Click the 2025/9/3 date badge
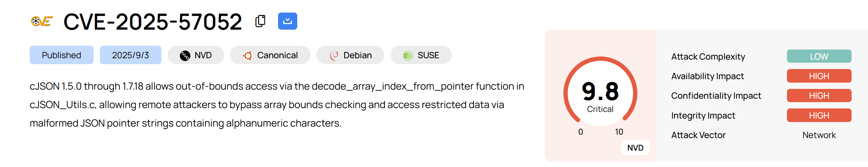The width and height of the screenshot is (868, 167). pyautogui.click(x=130, y=55)
